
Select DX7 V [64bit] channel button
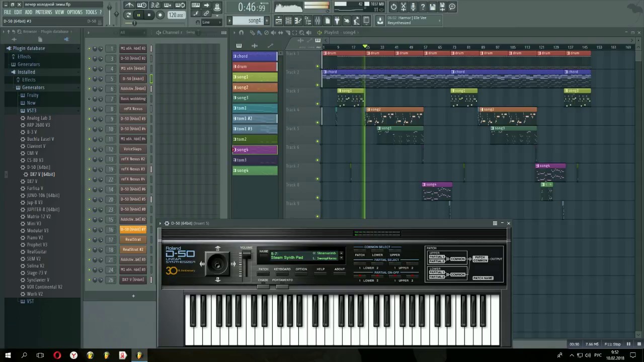(x=133, y=280)
